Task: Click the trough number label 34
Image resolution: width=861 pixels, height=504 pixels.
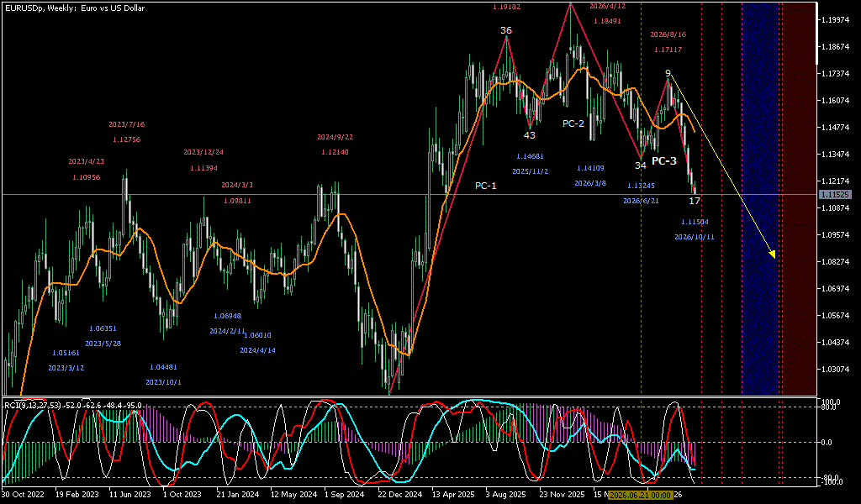Action: point(640,165)
